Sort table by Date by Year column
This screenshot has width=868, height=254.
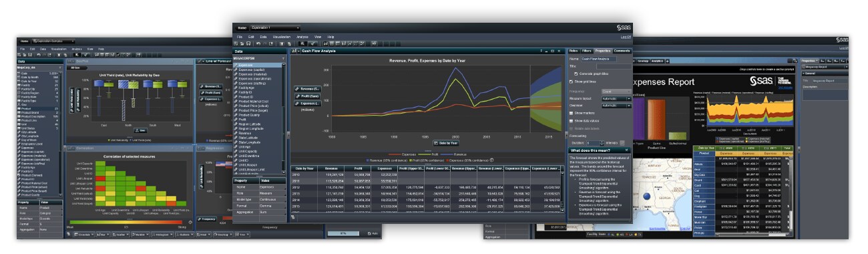point(304,168)
